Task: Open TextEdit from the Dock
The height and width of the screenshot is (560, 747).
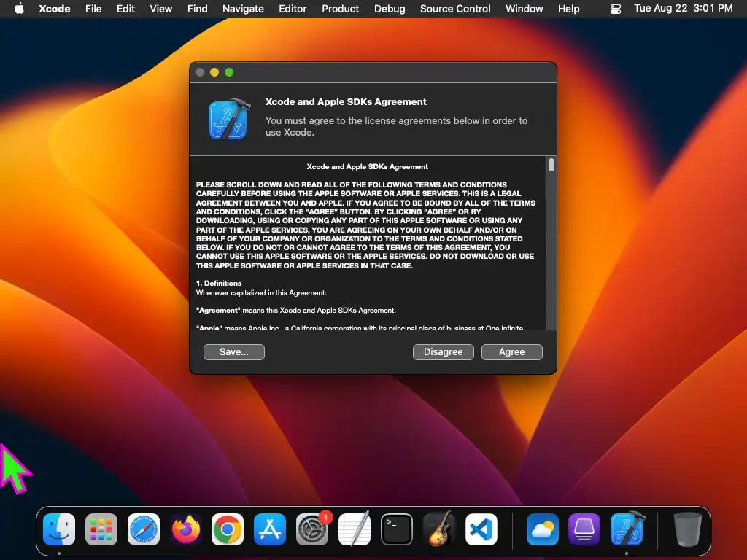Action: [355, 529]
